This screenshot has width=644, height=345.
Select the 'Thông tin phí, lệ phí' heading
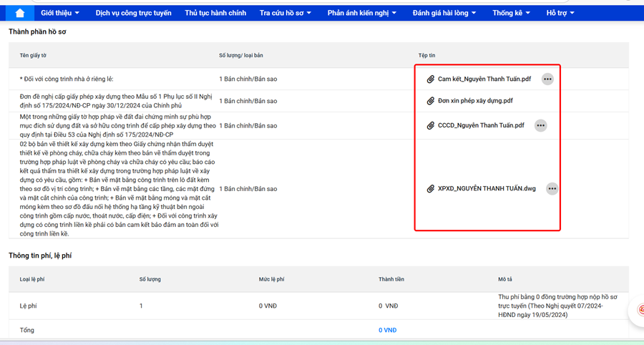(x=40, y=256)
